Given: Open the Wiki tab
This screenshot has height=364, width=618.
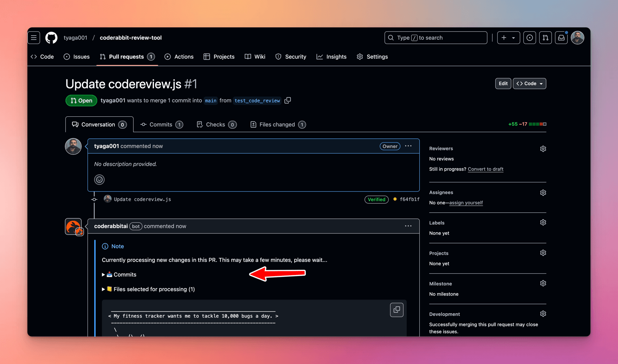Looking at the screenshot, I should point(255,57).
